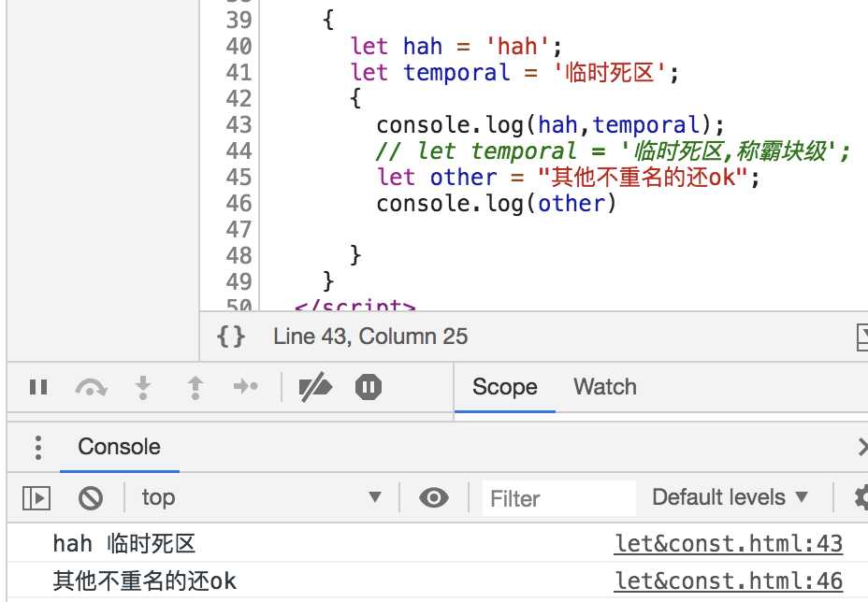Open console drawer three-dot menu
The width and height of the screenshot is (868, 602).
tap(37, 447)
